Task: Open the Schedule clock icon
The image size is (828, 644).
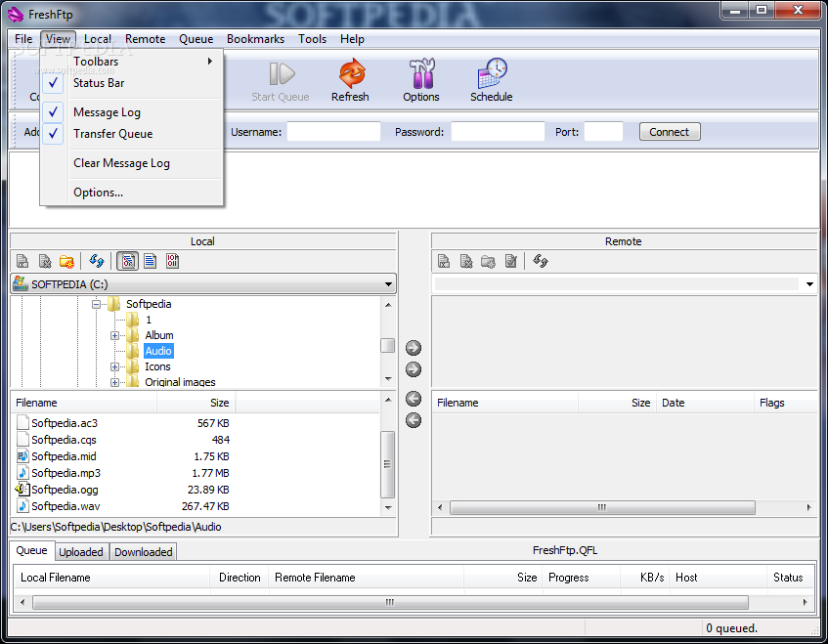Action: (492, 73)
